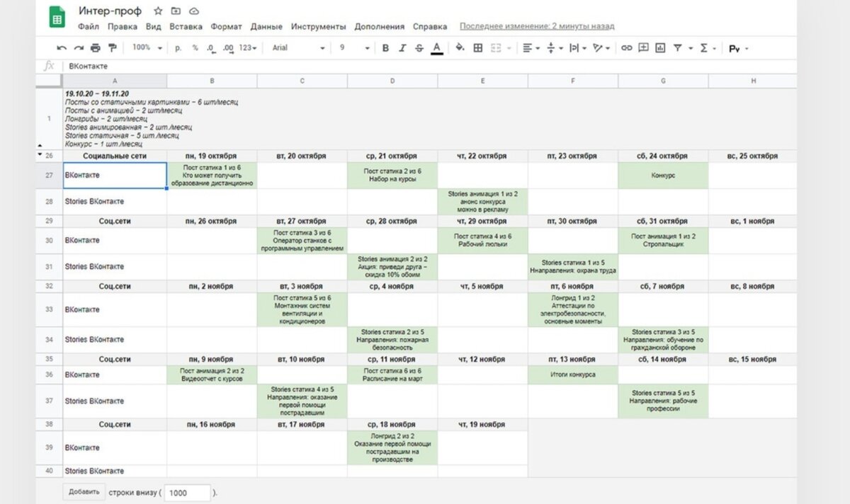Click the Borders icon

click(478, 48)
